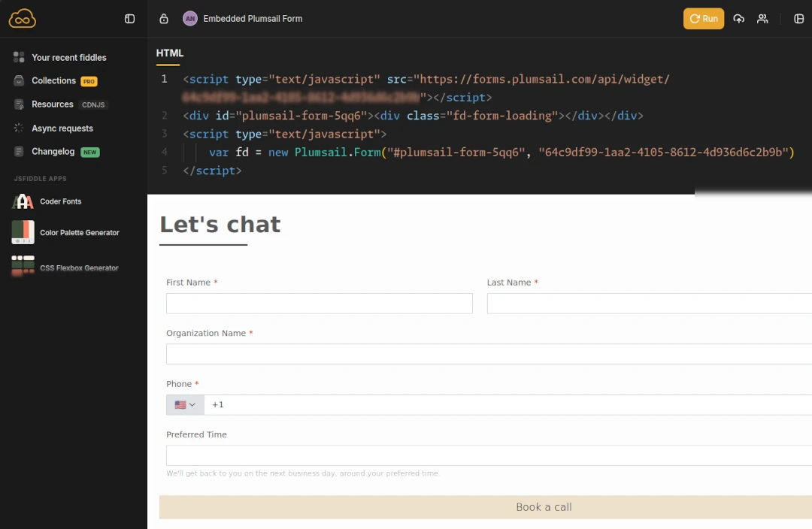Change the editor layout icon
Viewport: 812px width, 529px height.
point(798,19)
